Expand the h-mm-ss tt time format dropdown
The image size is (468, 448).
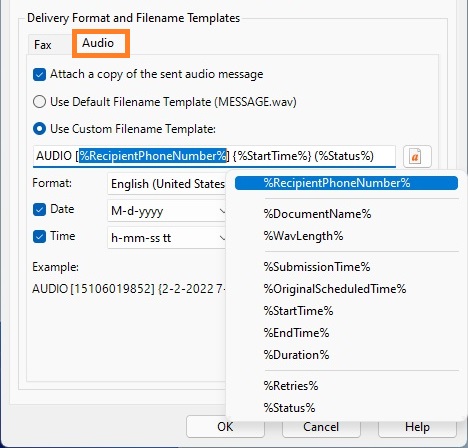pos(167,238)
